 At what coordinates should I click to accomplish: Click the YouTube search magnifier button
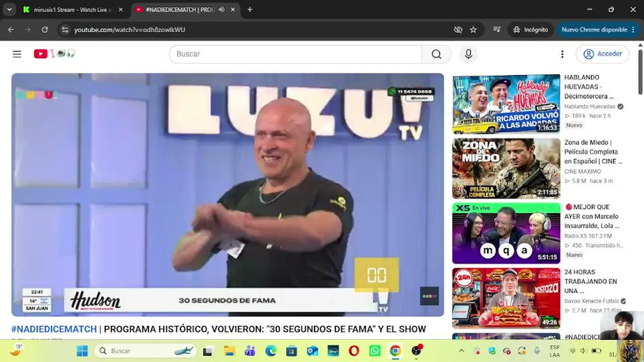pyautogui.click(x=436, y=54)
